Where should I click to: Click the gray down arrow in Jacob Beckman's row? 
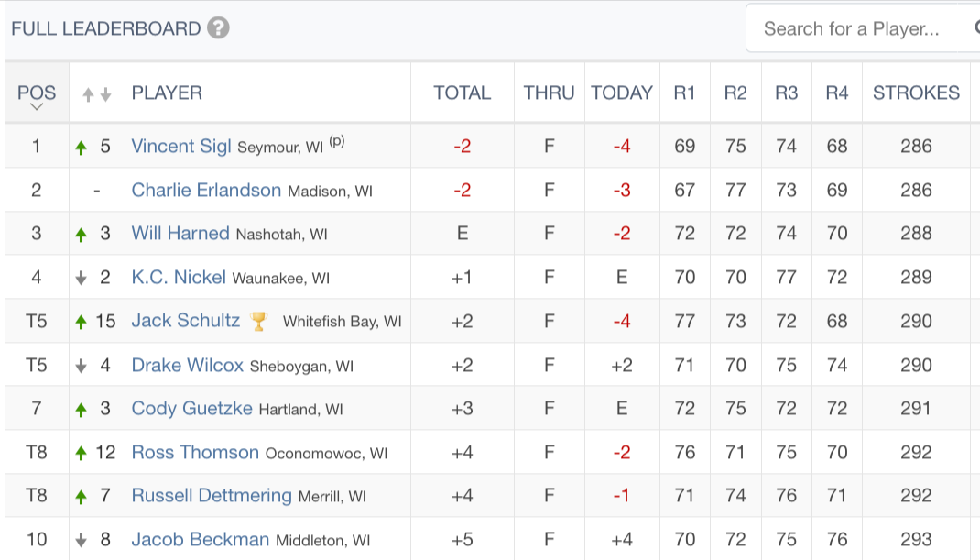pos(81,540)
